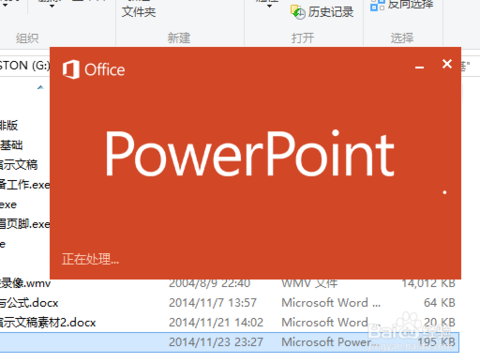
Task: Open the dropdown arrow beneath the 删除 button
Action: click(51, 6)
